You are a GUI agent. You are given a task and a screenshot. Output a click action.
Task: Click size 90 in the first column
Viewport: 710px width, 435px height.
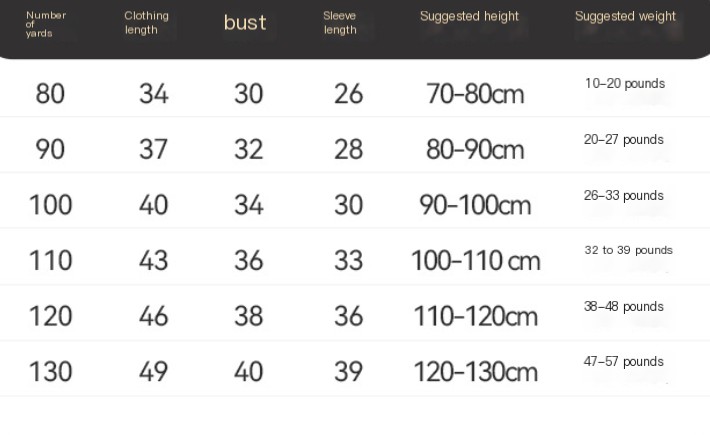50,150
